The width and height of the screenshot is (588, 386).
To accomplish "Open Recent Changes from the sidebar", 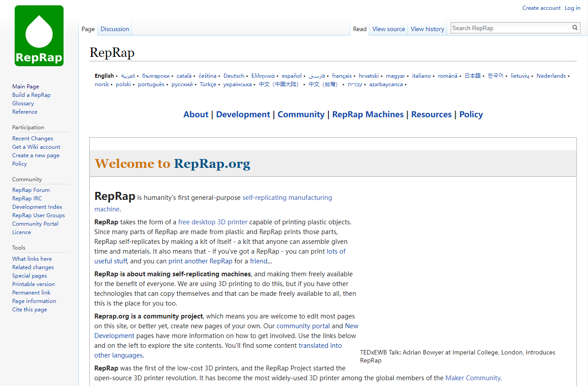I will pos(32,138).
